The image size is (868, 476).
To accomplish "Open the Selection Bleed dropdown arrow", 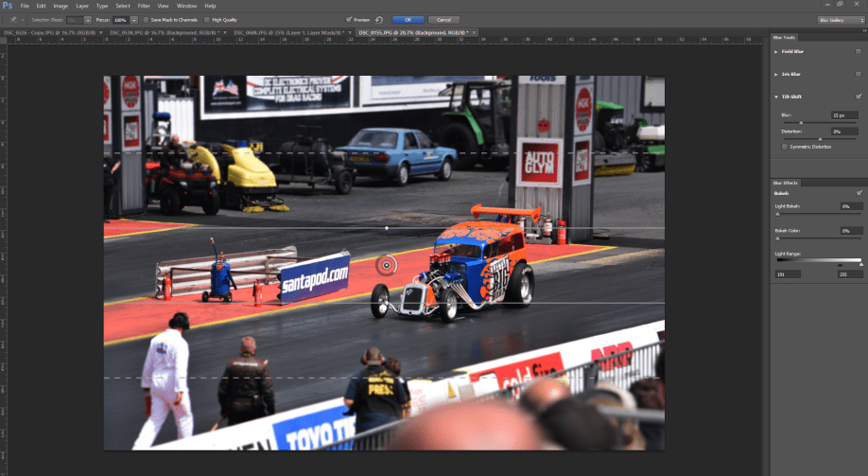I will 88,20.
